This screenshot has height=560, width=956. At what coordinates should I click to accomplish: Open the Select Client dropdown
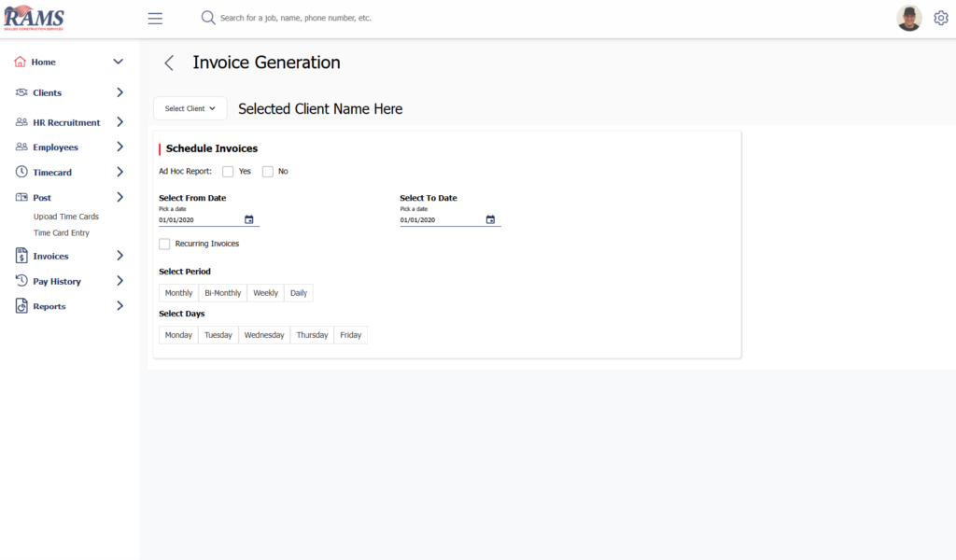pyautogui.click(x=190, y=108)
